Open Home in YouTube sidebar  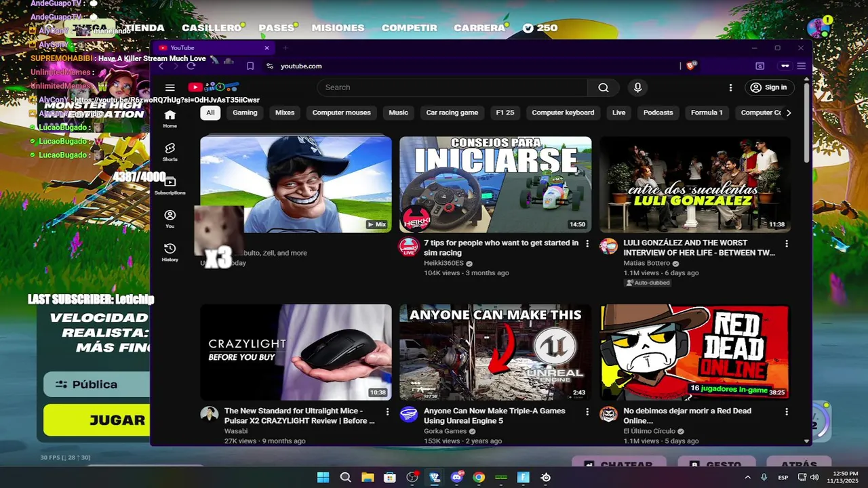tap(170, 119)
